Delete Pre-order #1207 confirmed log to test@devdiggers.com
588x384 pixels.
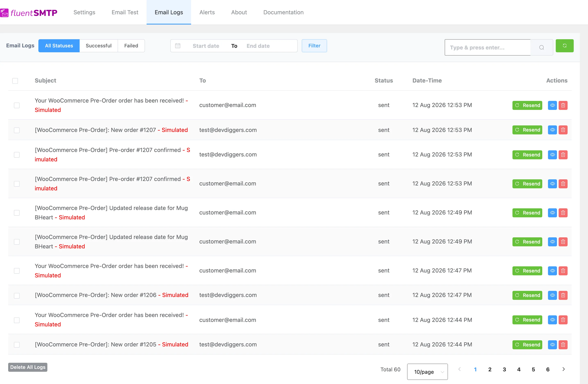tap(563, 155)
